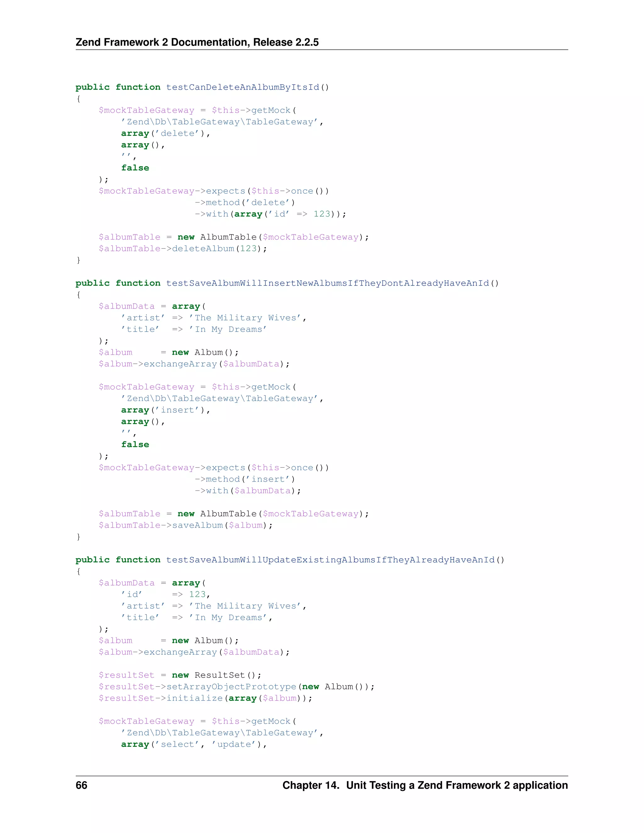Click footer text "Chapter 14. Unit Testing a Zend Framework 2 application"

point(425,785)
